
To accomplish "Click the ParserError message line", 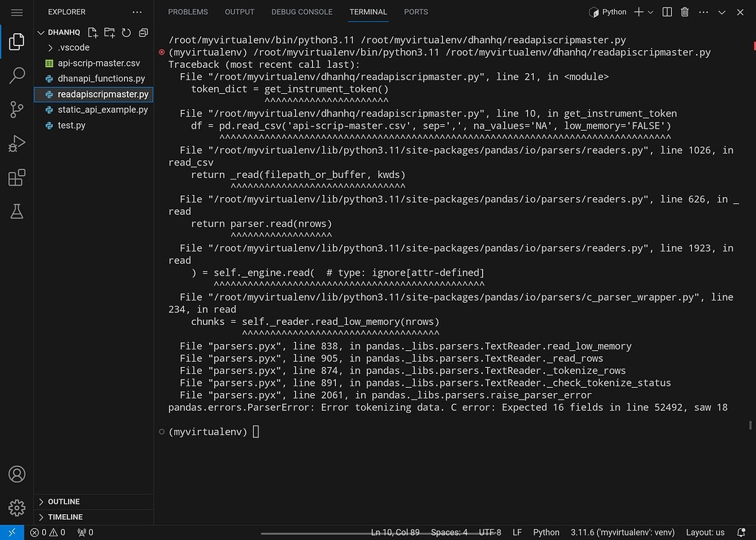I will pyautogui.click(x=448, y=407).
